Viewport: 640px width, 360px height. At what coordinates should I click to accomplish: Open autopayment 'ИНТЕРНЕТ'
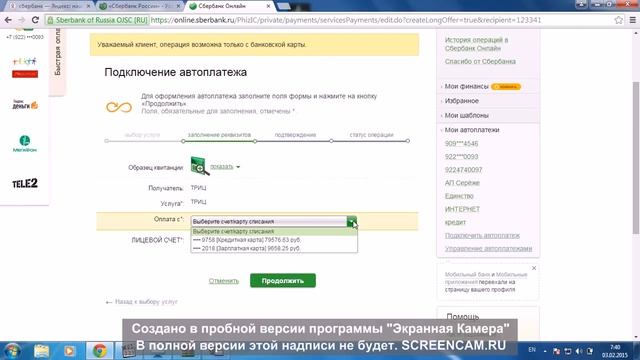coord(462,209)
